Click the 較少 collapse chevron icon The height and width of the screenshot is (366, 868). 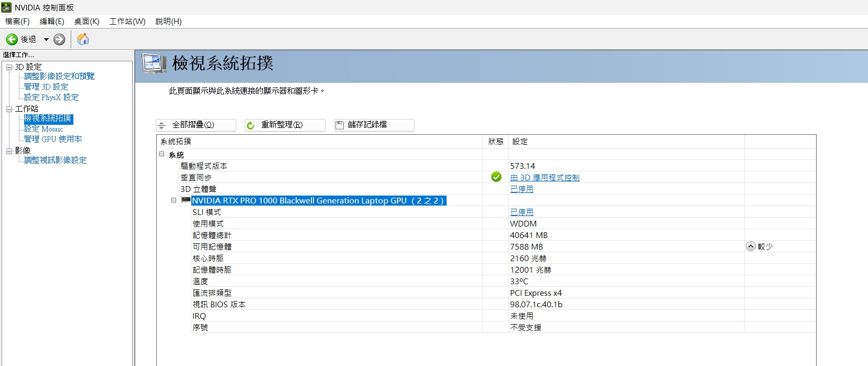[x=751, y=246]
